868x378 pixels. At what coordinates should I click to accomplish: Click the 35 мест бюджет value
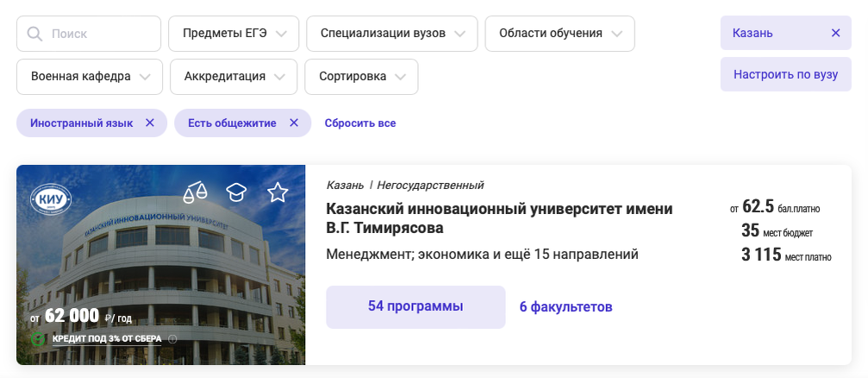pos(777,231)
